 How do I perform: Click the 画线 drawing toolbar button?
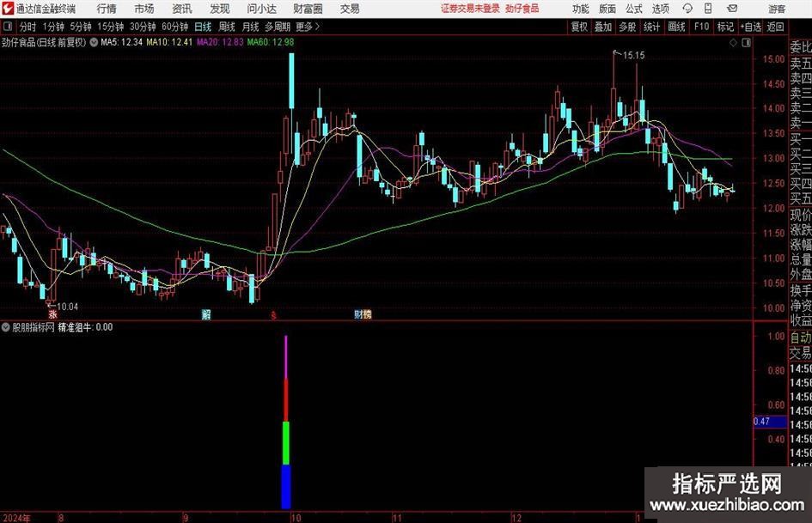[x=677, y=27]
